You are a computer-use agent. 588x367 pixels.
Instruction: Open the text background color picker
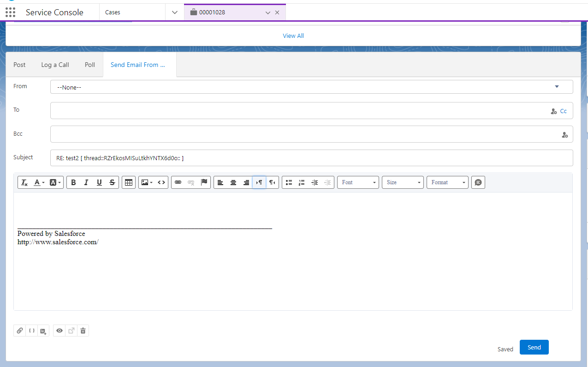(55, 182)
